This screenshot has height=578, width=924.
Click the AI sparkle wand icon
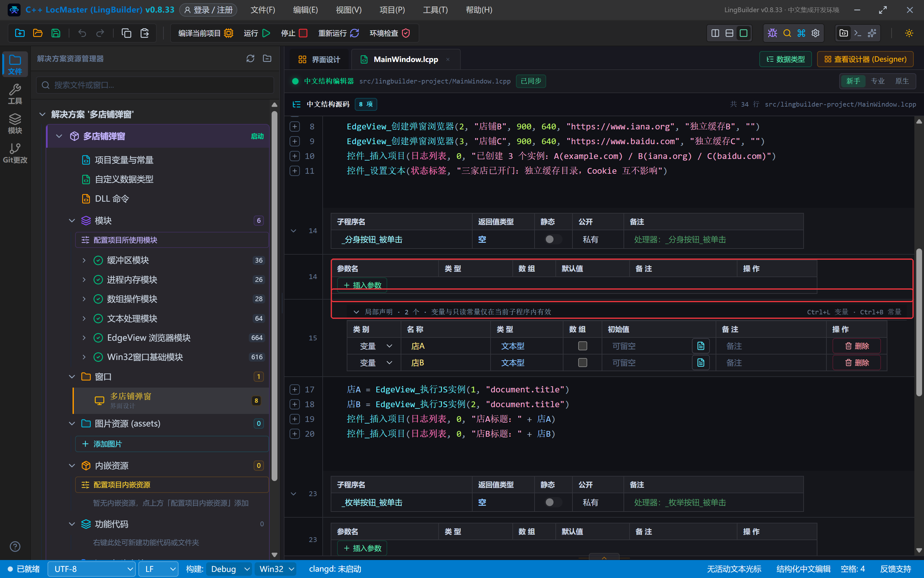(872, 33)
